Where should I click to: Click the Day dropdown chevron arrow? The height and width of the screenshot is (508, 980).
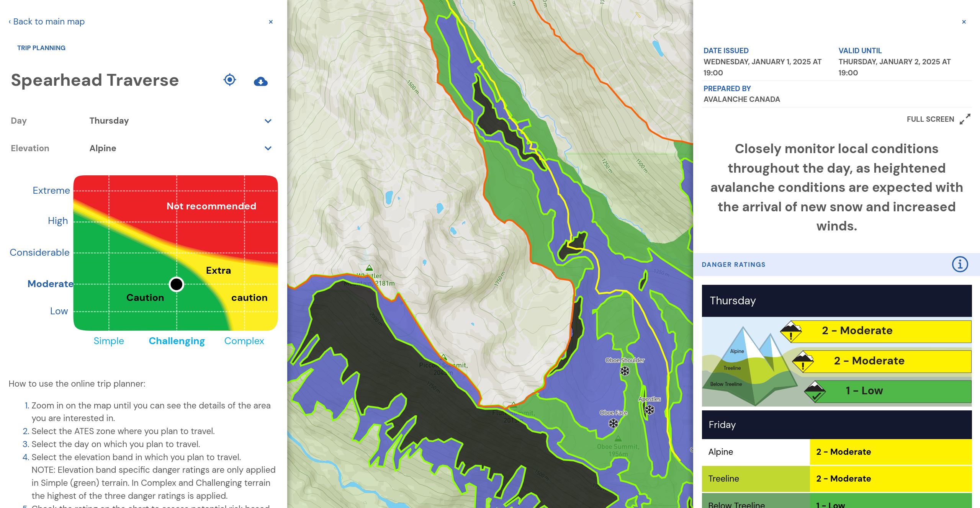click(x=268, y=121)
